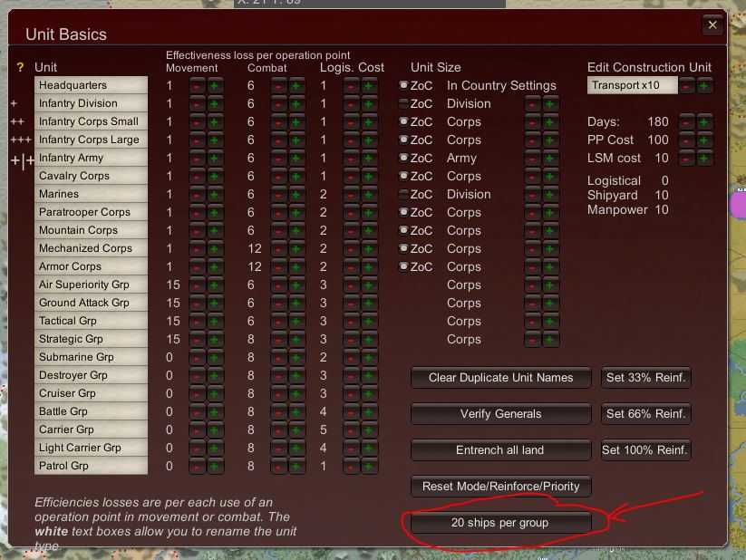This screenshot has height=560, width=746.
Task: Switch to previous construction unit type
Action: [686, 86]
